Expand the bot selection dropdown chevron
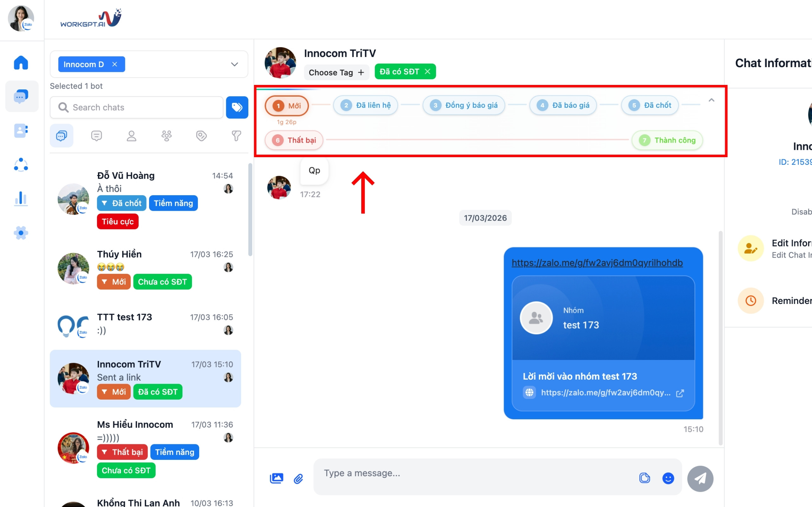Screen dimensions: 812x507 click(234, 64)
